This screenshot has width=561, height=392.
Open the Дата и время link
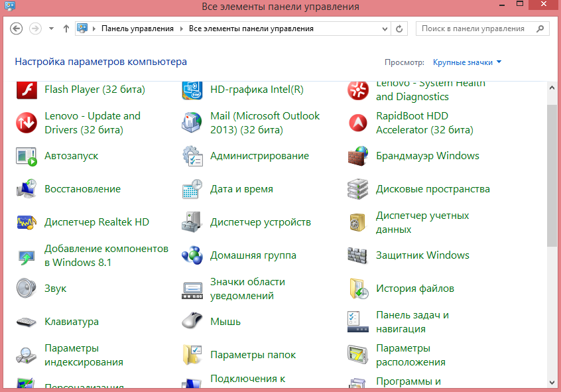coord(241,189)
